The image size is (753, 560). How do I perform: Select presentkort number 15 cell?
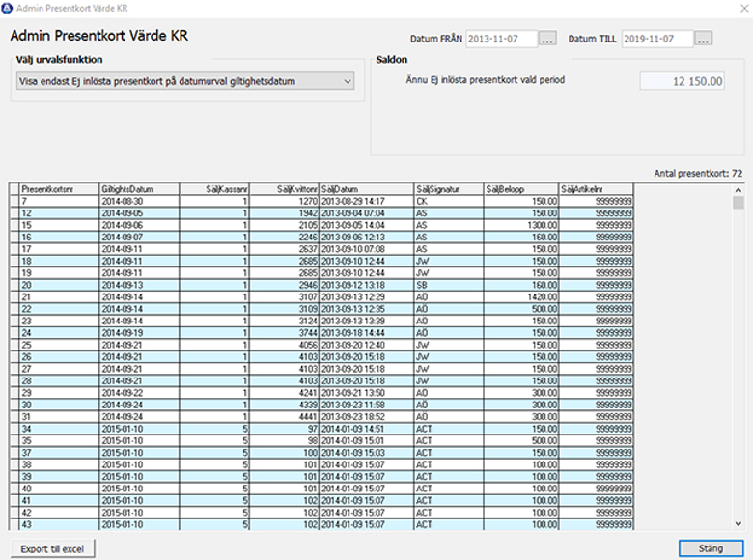click(59, 225)
